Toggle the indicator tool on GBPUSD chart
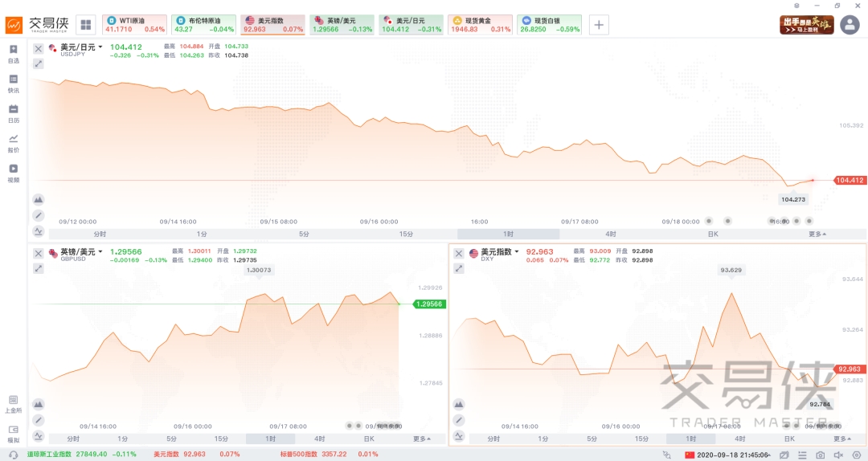868x461 pixels. pyautogui.click(x=38, y=436)
